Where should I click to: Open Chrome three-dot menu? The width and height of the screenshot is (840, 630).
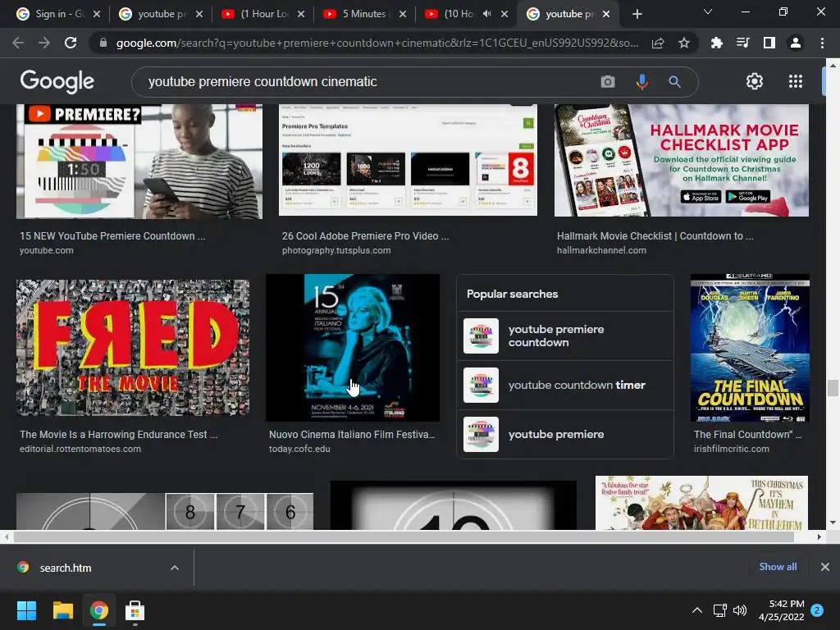822,43
